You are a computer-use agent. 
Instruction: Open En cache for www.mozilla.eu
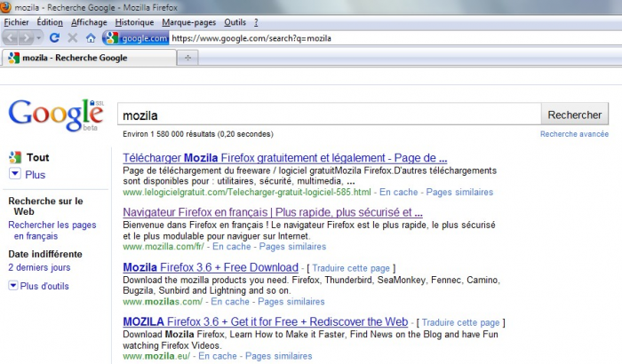(218, 356)
